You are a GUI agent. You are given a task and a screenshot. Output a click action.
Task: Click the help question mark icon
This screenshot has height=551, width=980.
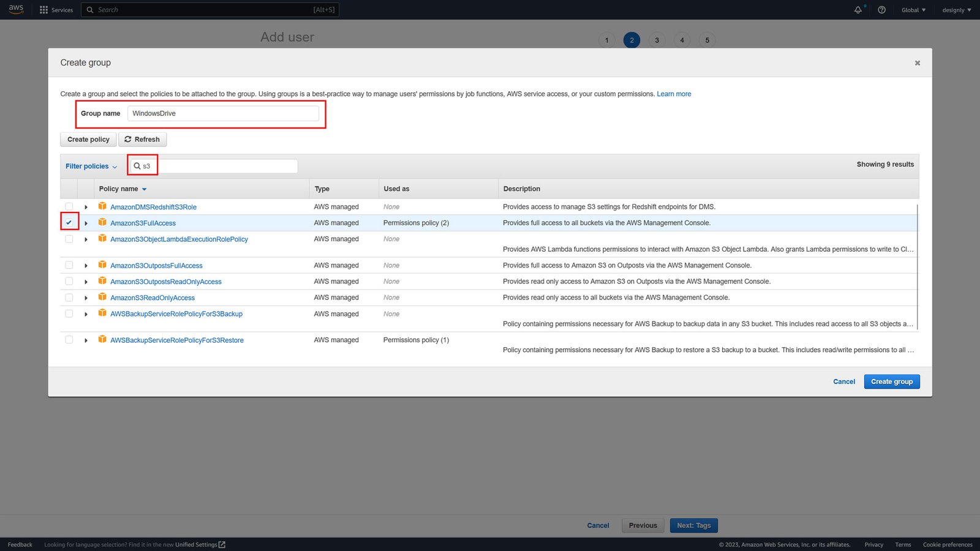[x=881, y=10]
